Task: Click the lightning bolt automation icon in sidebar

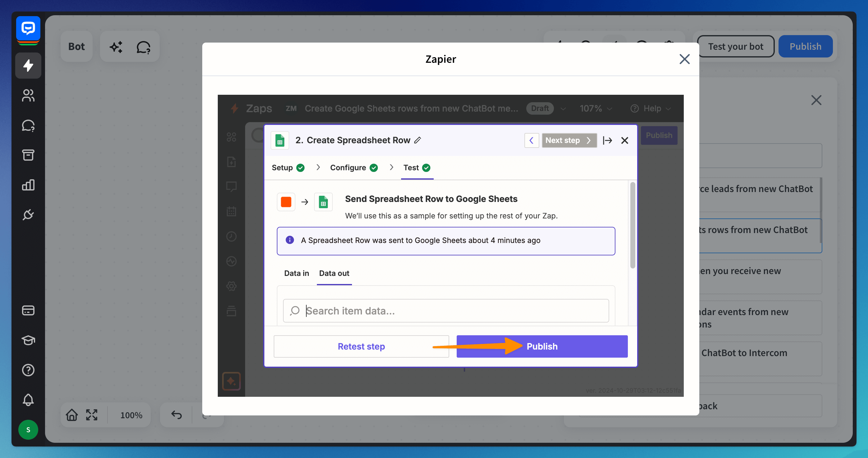Action: [x=28, y=65]
